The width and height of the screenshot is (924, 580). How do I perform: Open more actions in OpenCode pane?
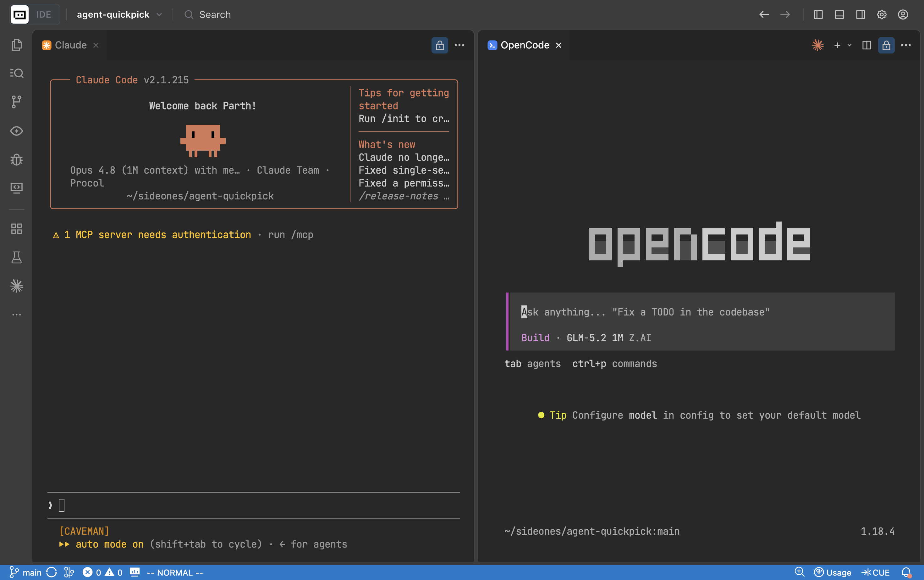point(906,45)
